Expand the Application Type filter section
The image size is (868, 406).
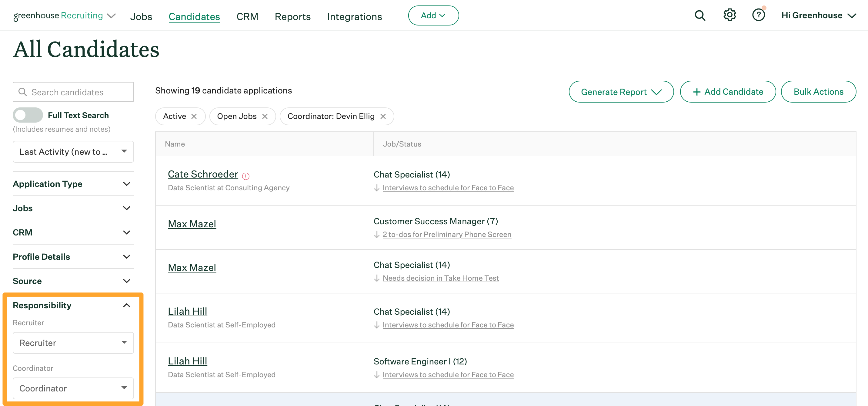tap(73, 184)
